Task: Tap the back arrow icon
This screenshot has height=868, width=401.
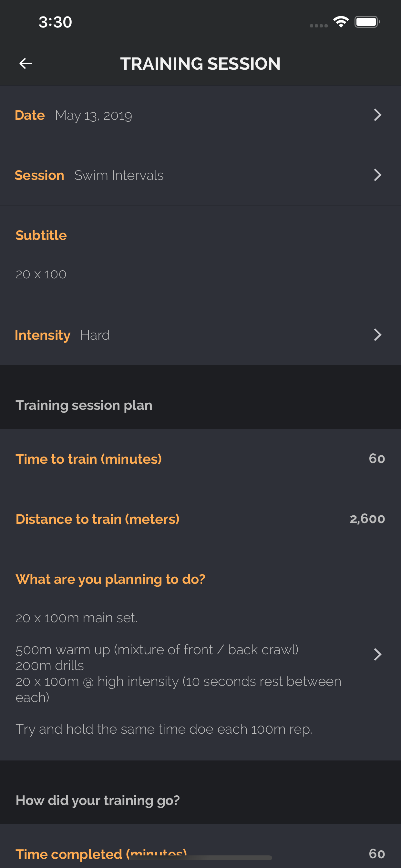Action: point(26,63)
